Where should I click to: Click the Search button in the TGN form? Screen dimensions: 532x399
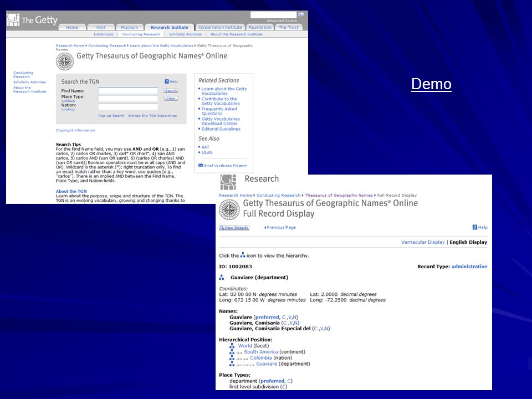[x=171, y=90]
